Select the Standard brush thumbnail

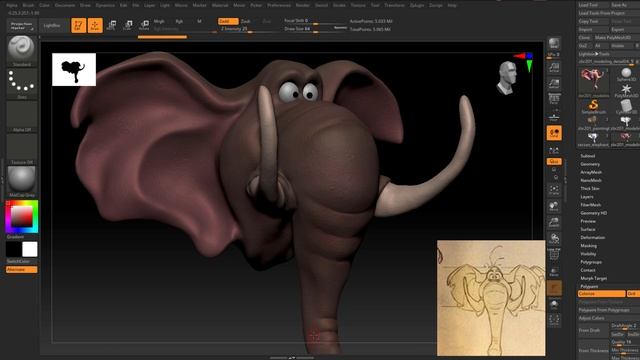point(21,51)
